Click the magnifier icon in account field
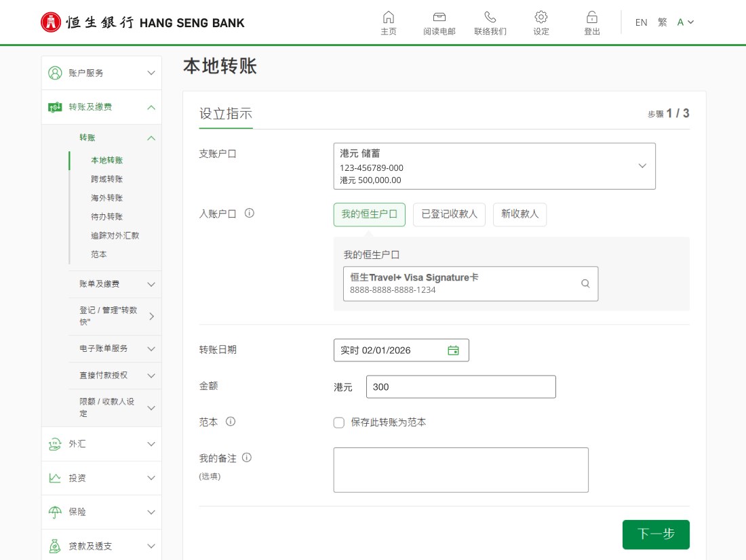 585,283
